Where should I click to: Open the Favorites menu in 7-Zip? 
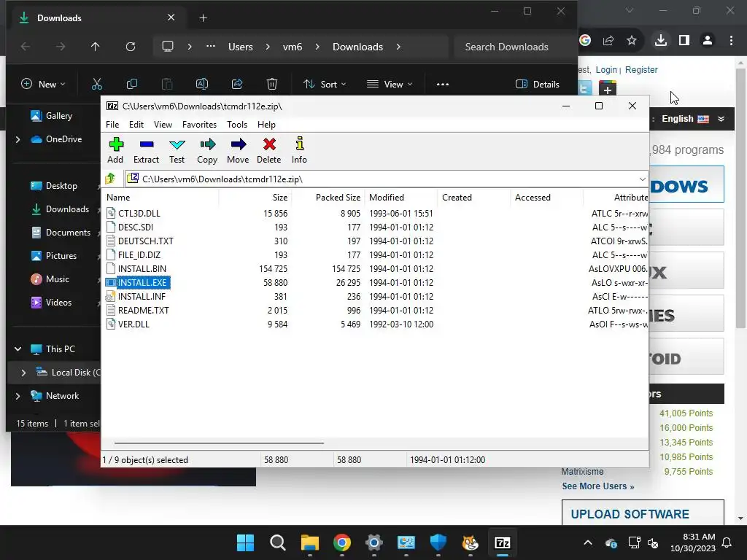tap(199, 124)
